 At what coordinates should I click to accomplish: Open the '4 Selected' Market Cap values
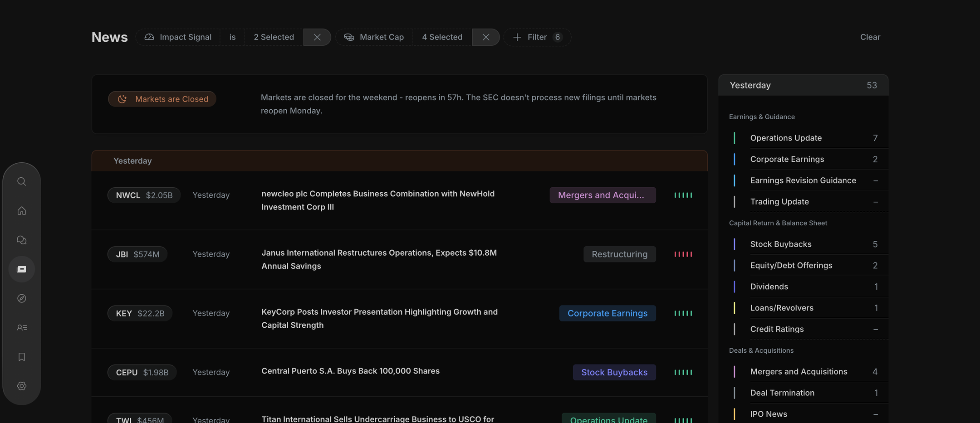[442, 37]
